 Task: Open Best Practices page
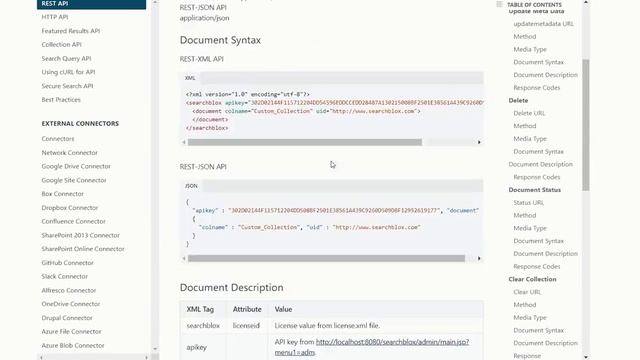61,100
